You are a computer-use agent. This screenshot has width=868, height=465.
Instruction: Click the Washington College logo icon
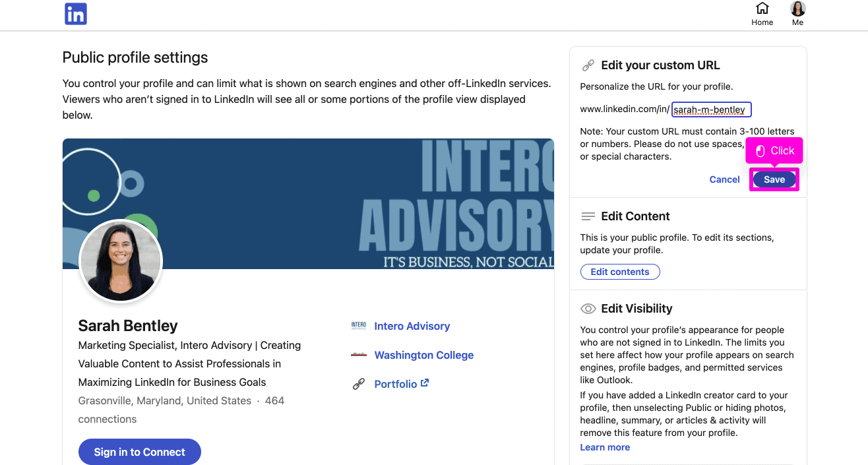coord(359,355)
